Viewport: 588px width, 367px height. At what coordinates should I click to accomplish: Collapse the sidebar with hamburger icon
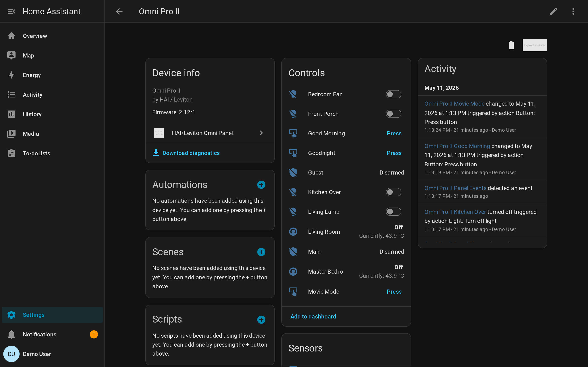click(x=11, y=11)
